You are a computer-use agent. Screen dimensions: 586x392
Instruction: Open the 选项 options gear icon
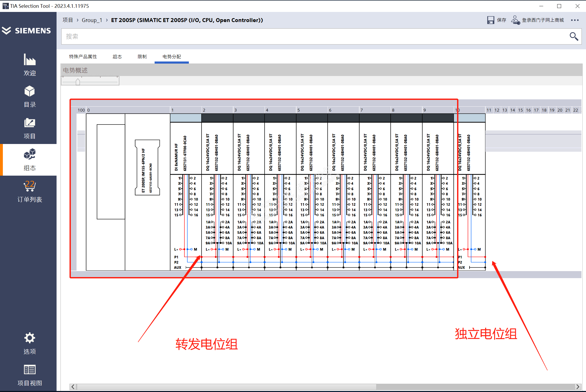(x=30, y=338)
